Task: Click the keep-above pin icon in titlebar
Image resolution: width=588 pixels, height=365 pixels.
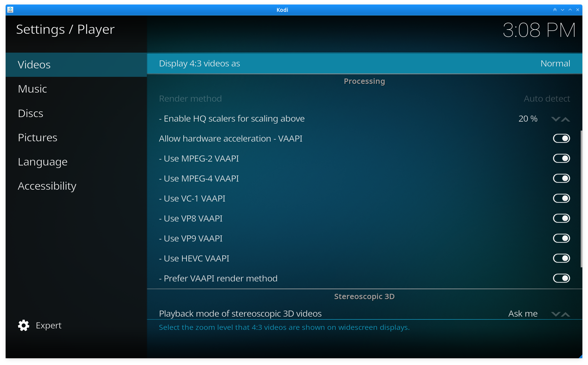Action: tap(555, 10)
